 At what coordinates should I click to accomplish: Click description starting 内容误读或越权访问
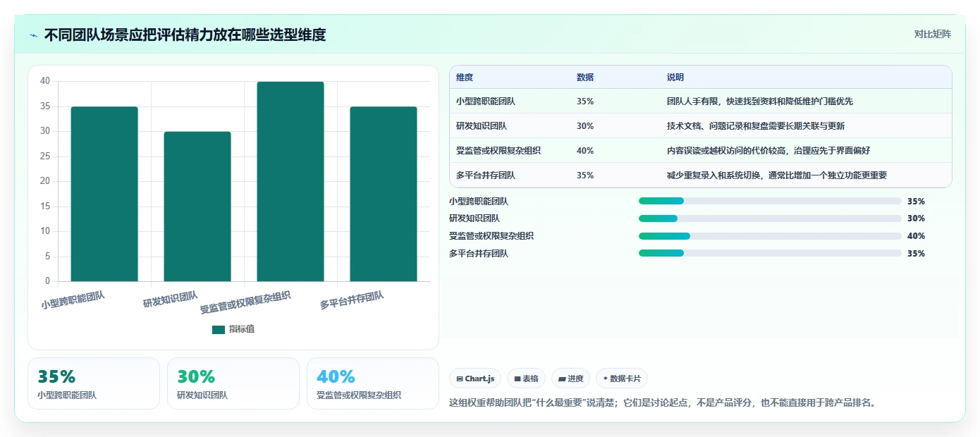click(x=768, y=151)
